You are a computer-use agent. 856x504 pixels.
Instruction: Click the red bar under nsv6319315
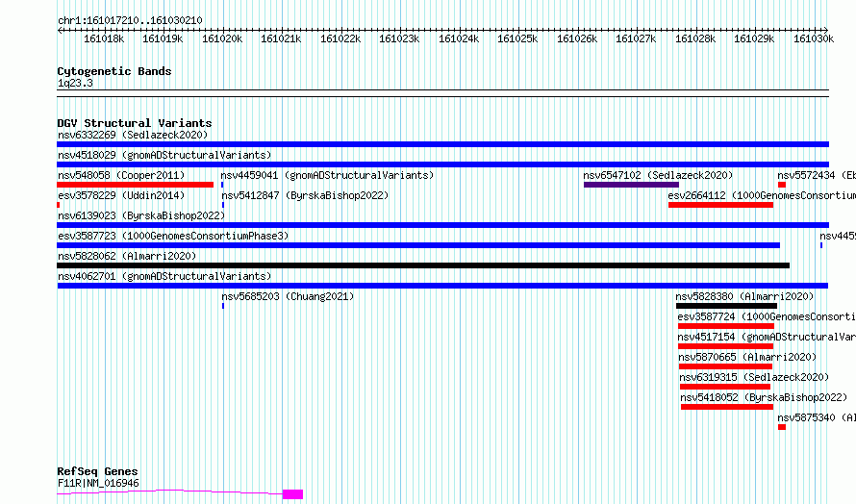[725, 387]
